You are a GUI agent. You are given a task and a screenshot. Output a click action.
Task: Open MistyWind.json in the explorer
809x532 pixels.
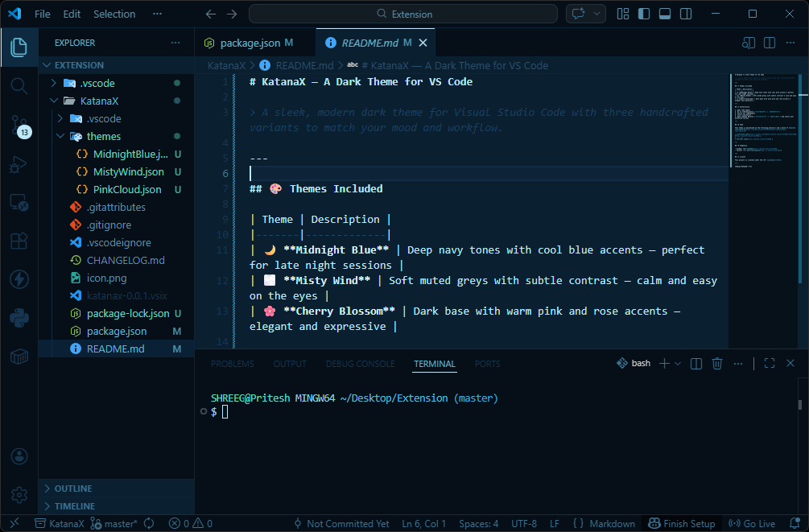pos(117,171)
